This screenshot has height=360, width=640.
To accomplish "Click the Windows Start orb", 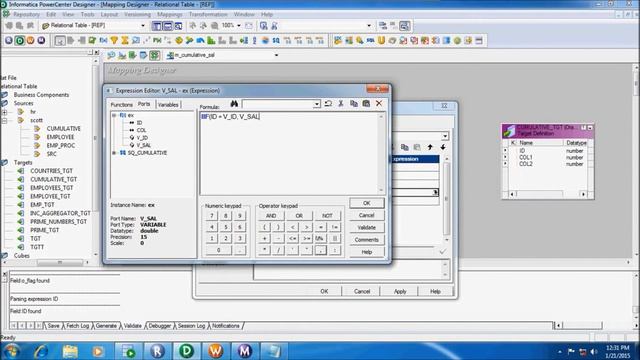I will 12,351.
